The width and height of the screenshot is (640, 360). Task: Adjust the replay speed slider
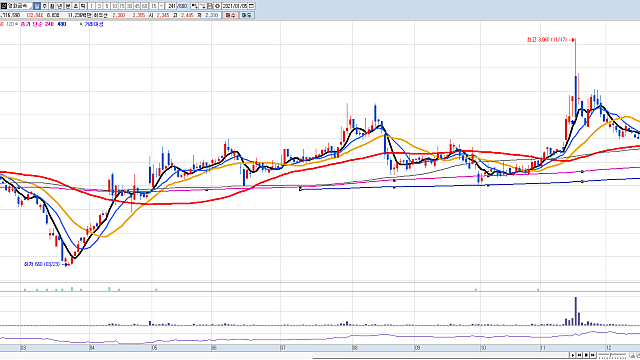(612, 355)
